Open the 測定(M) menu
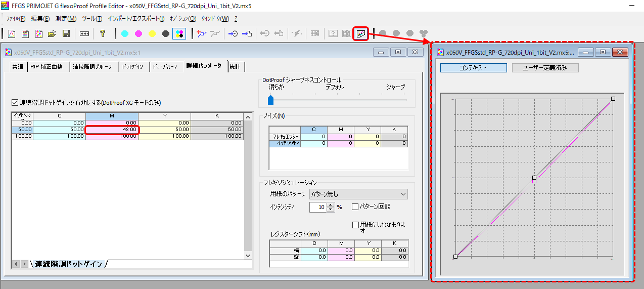Screen dimensions: 644x289 tap(66, 19)
